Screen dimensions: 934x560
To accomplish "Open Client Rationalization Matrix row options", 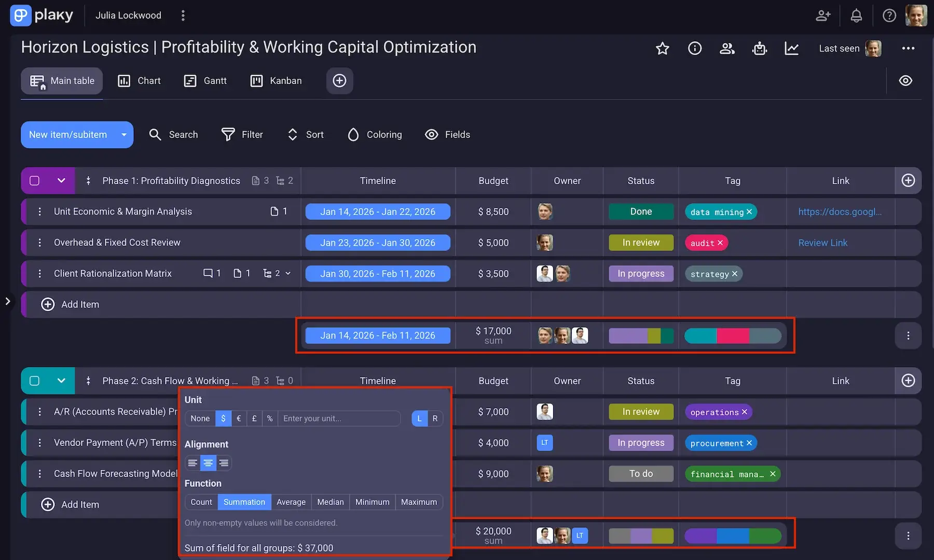I will 40,273.
